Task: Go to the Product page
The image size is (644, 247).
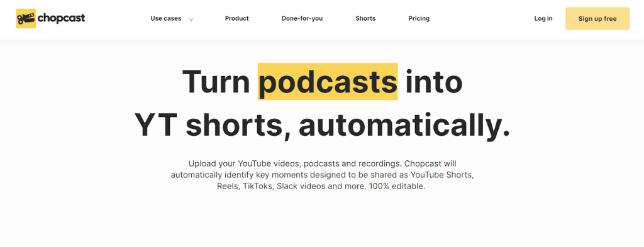Action: (237, 18)
